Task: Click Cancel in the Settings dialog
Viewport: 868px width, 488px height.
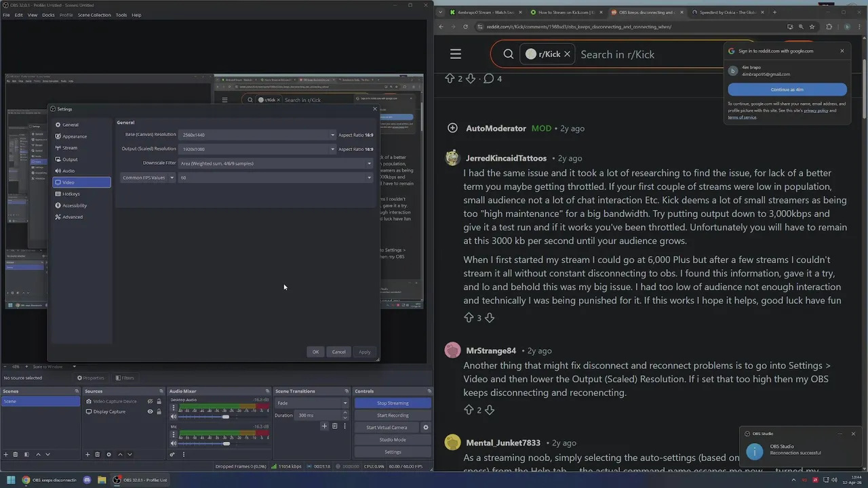Action: [338, 352]
